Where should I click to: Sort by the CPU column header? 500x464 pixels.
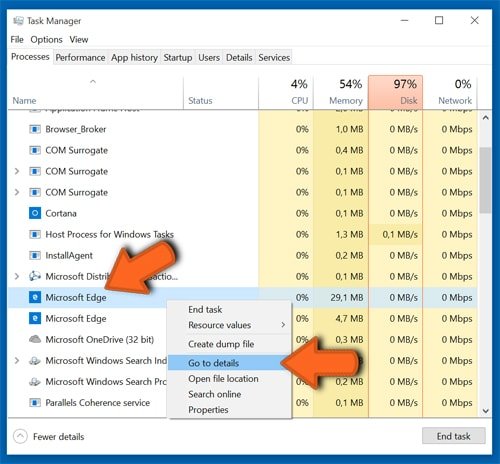pos(286,92)
